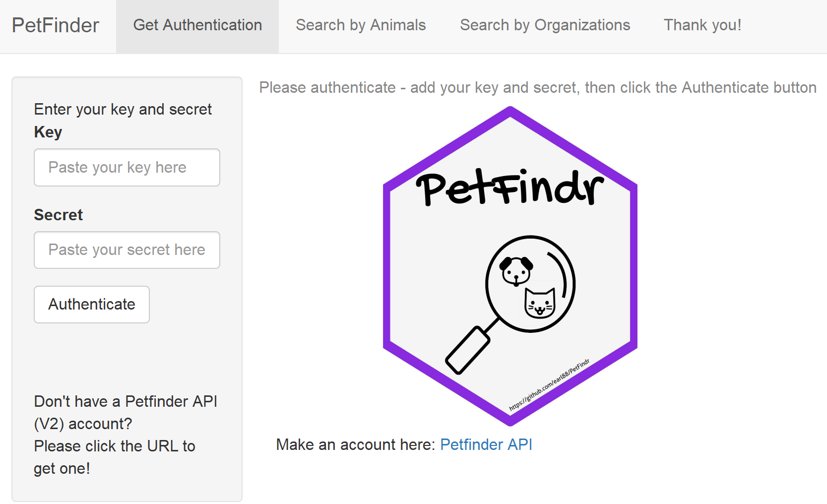Screen dimensions: 827x504
Task: Switch to Search by Animals tab
Action: (x=361, y=25)
